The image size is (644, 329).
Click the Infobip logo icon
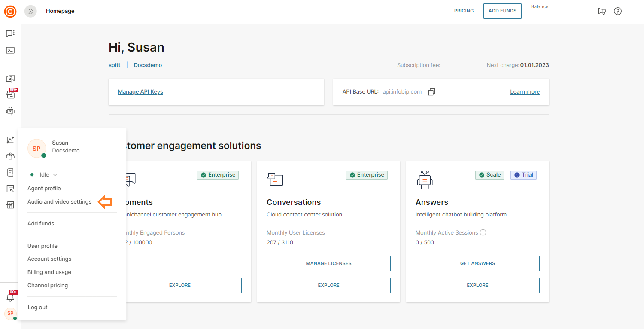tap(10, 12)
